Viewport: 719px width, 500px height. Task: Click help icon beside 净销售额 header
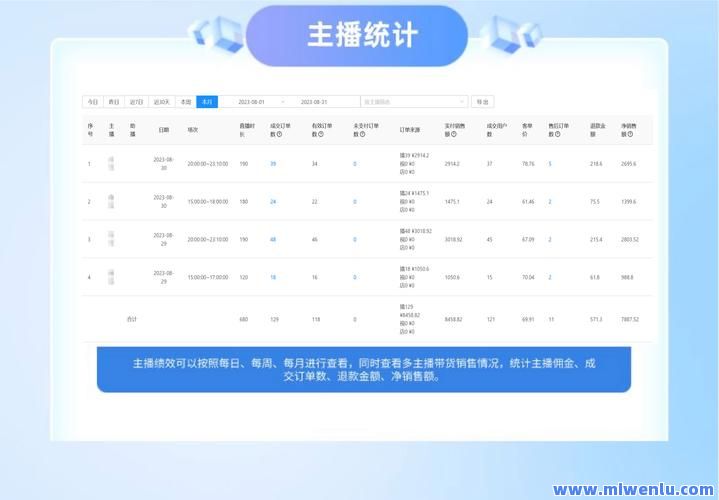(633, 134)
